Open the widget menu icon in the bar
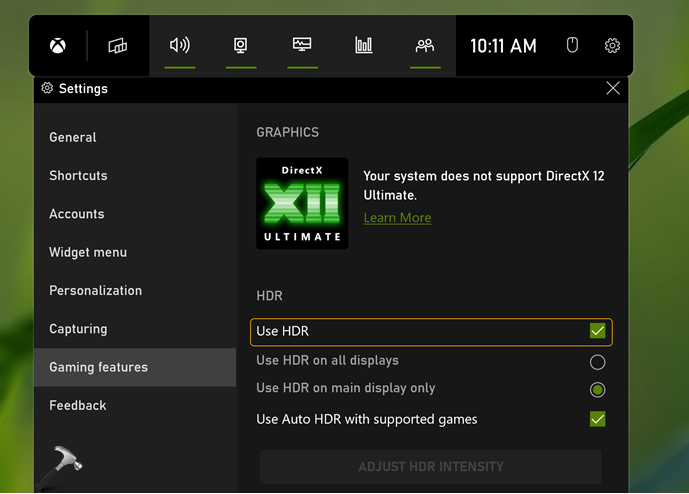Image resolution: width=689 pixels, height=494 pixels. pyautogui.click(x=118, y=46)
